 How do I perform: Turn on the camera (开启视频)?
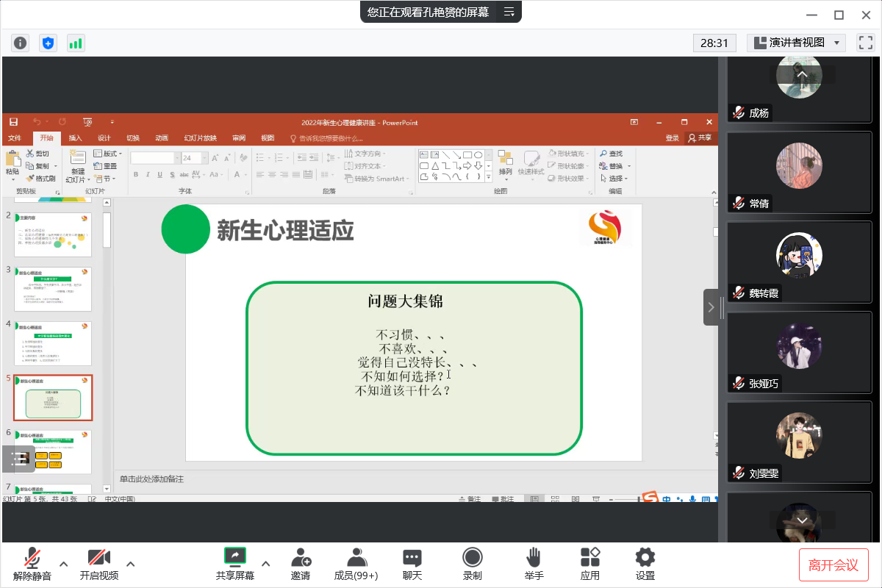click(98, 564)
